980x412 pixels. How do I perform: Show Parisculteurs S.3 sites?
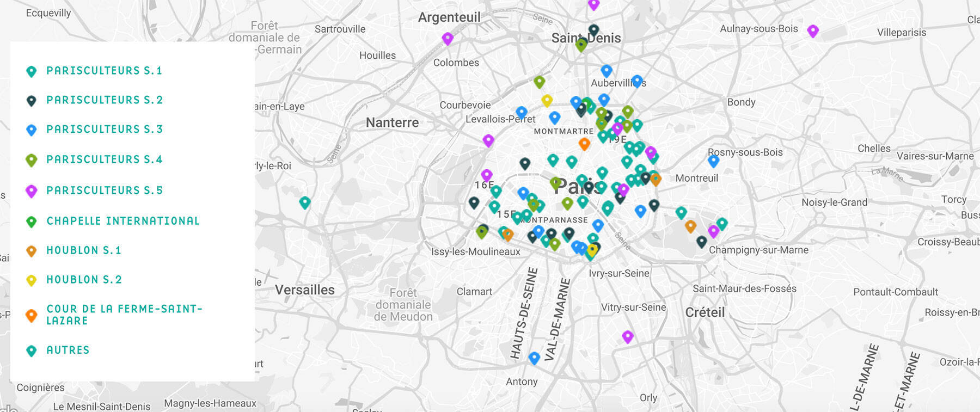pyautogui.click(x=105, y=130)
